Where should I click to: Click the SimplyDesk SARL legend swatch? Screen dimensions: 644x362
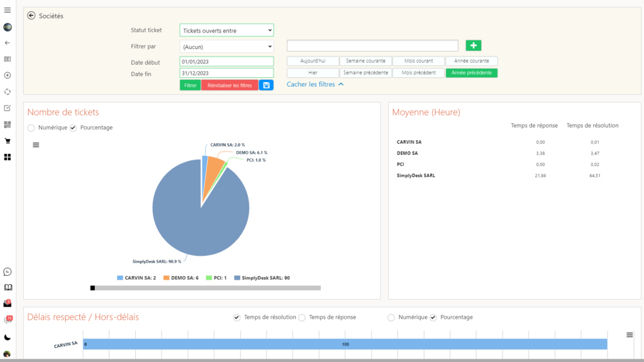(x=237, y=278)
